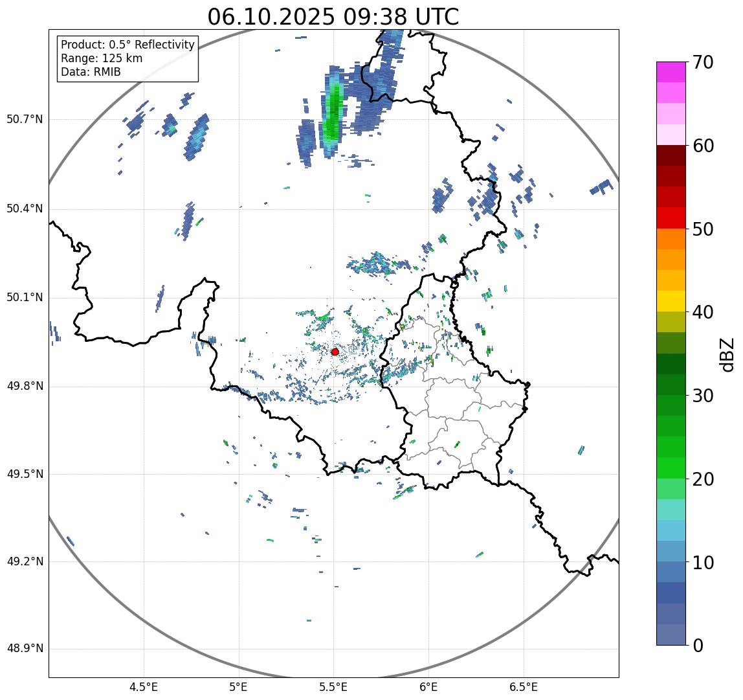Select the orange colorbar swatch below 50

[671, 239]
